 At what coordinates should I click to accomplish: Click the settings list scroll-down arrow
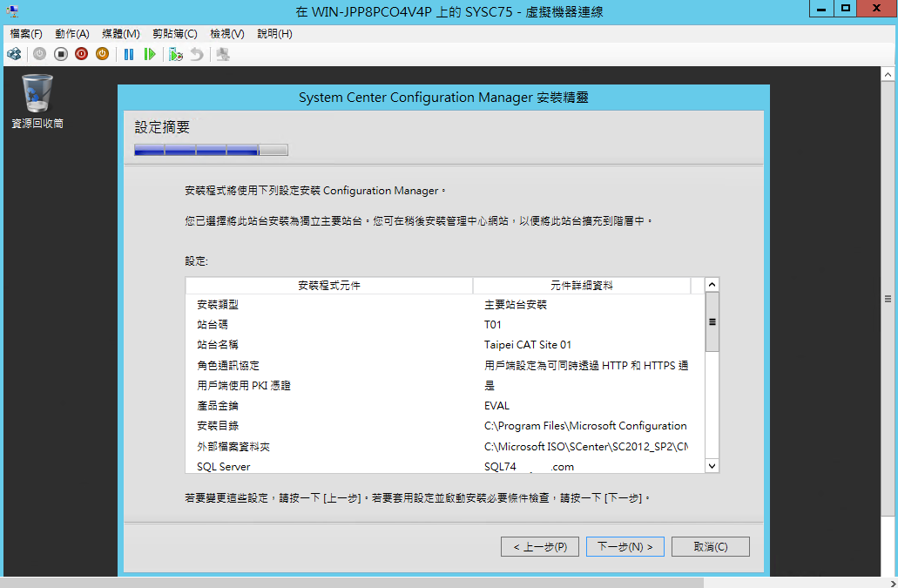pos(712,466)
